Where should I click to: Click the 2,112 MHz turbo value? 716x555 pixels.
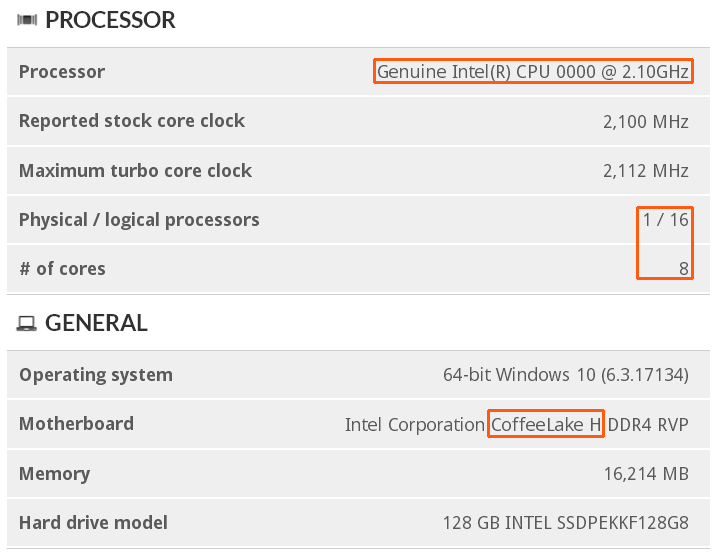[646, 171]
